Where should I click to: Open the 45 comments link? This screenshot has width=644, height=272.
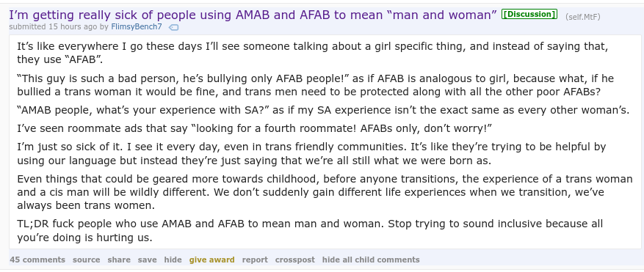(37, 260)
